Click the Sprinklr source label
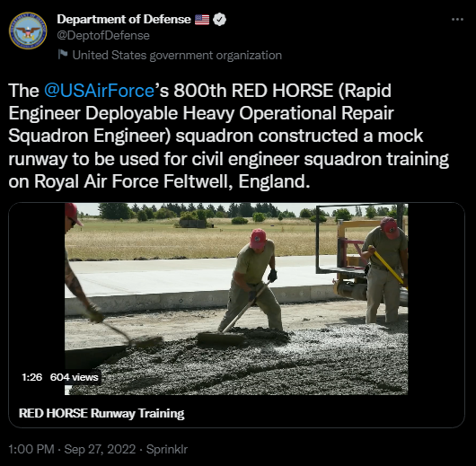 tap(167, 449)
